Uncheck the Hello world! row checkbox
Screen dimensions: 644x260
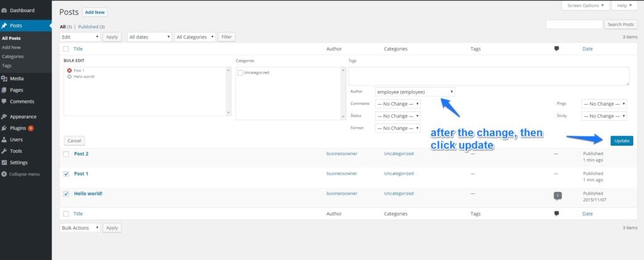pyautogui.click(x=66, y=194)
